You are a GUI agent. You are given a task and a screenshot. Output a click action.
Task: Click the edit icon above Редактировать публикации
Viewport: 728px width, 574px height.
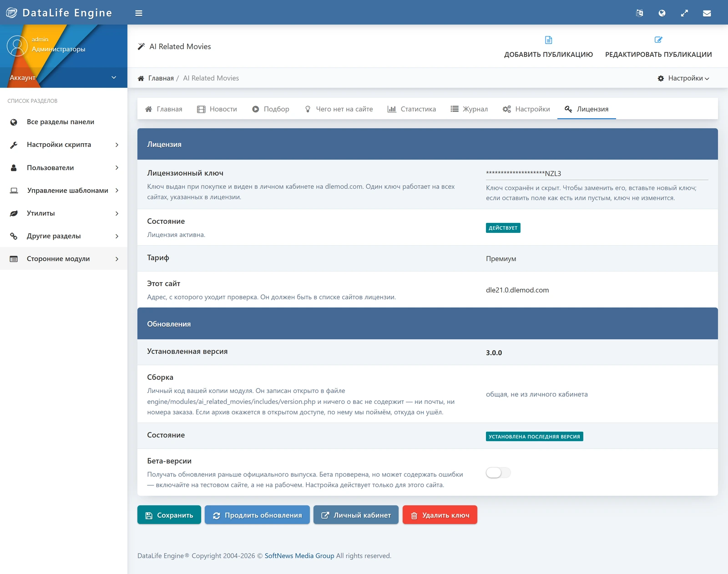[658, 40]
